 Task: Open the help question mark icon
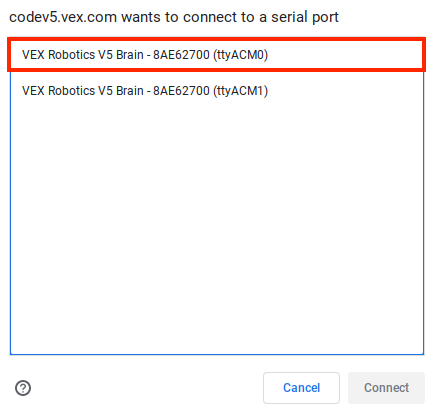coord(23,388)
